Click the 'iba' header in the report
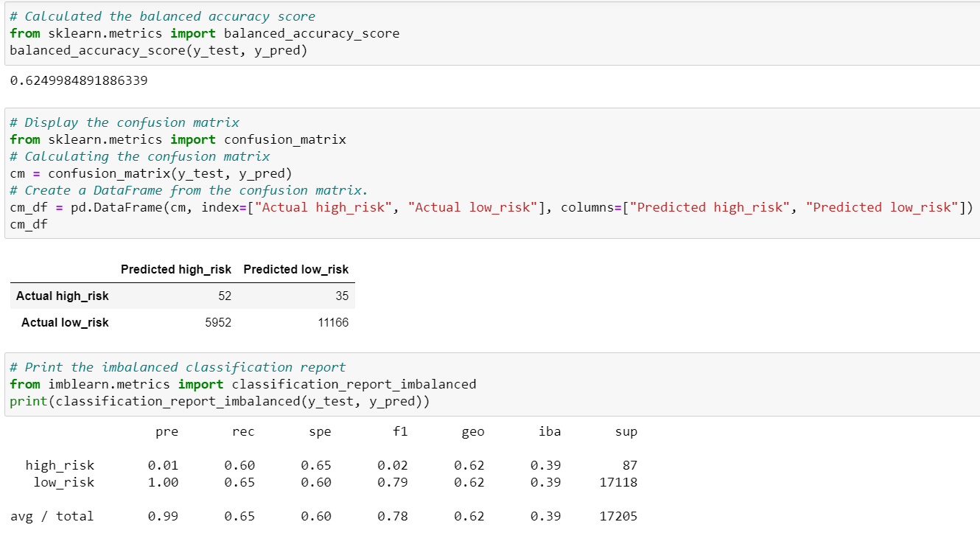The width and height of the screenshot is (980, 533). tap(550, 432)
